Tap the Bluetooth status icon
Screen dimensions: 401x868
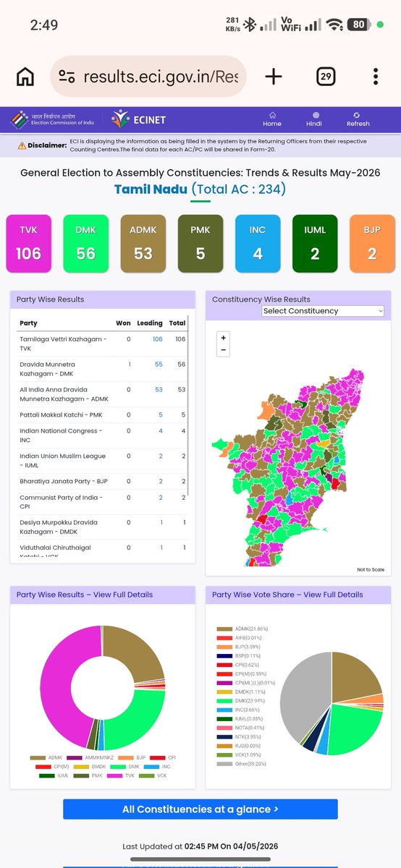(x=248, y=25)
